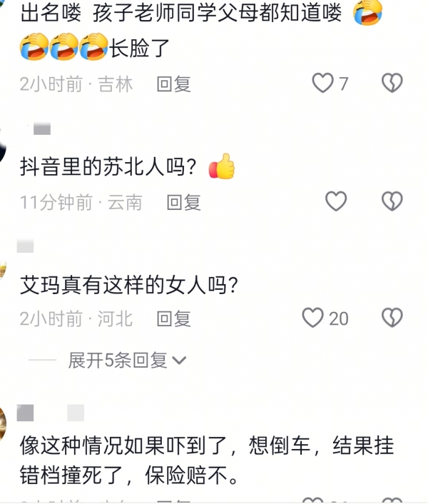
Task: Tap the laughing emoji before 长脸了
Action: click(93, 47)
